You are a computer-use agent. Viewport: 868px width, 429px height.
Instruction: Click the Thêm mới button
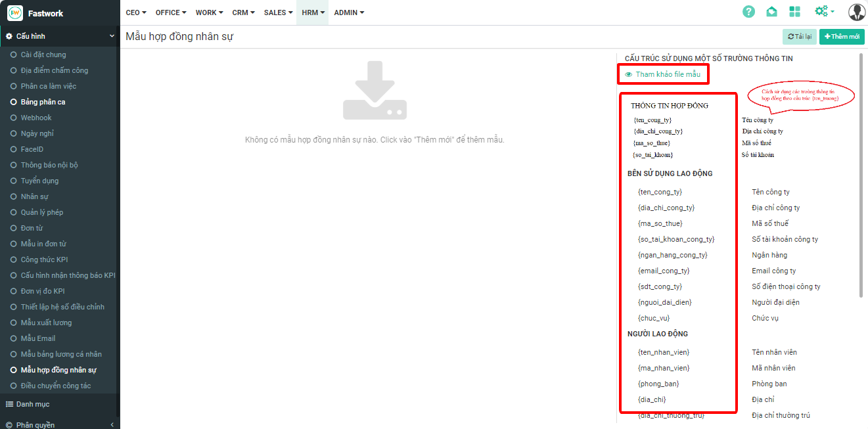[842, 37]
